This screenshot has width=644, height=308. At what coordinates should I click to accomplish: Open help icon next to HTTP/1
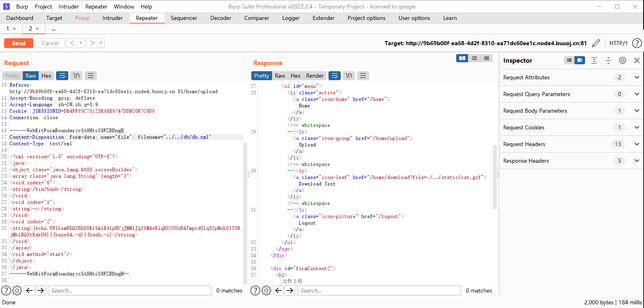click(x=637, y=43)
